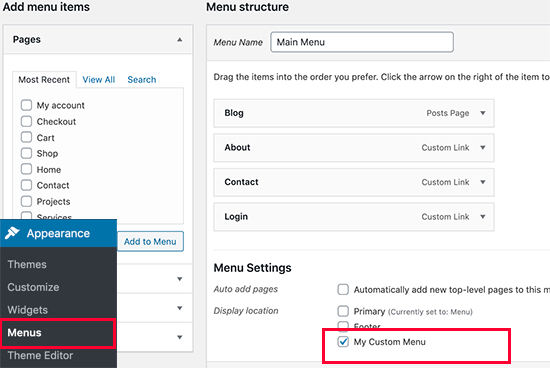Open Widgets in Appearance sidebar
This screenshot has width=550, height=368.
(28, 310)
